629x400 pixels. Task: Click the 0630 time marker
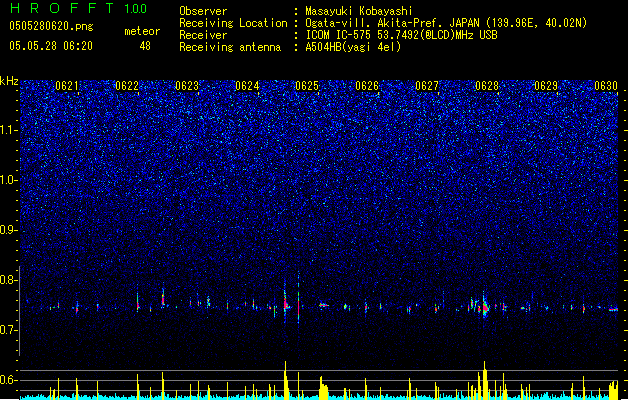[606, 86]
